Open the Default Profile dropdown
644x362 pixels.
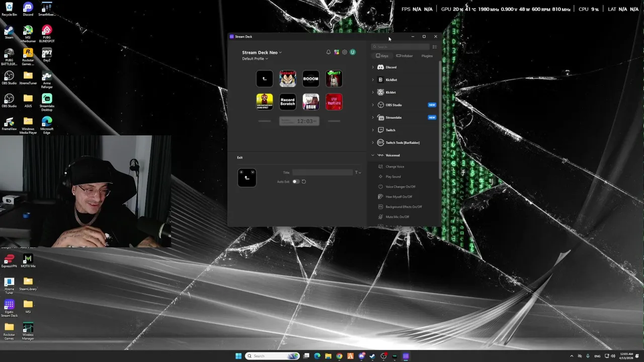click(255, 59)
